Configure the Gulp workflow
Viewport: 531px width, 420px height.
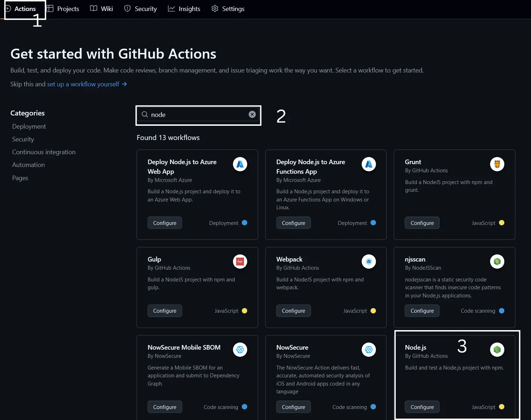click(165, 311)
